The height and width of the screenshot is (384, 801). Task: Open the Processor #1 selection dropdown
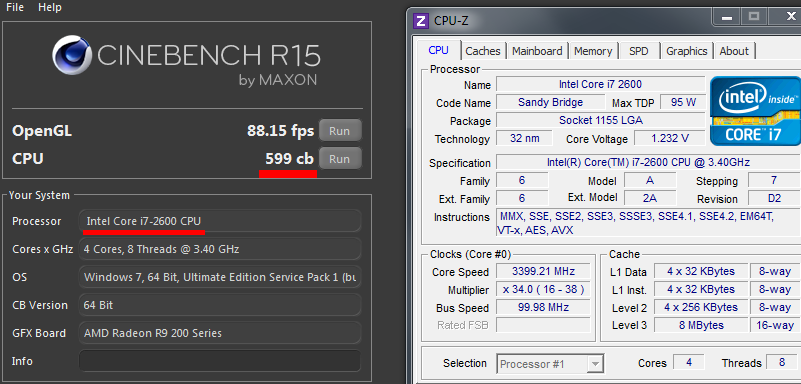pos(550,364)
